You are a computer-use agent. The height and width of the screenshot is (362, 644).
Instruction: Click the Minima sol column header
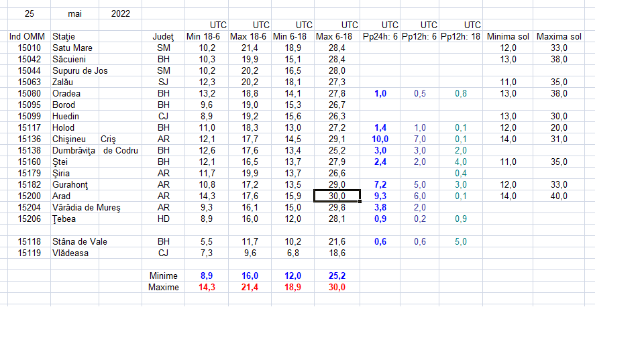[x=508, y=36]
